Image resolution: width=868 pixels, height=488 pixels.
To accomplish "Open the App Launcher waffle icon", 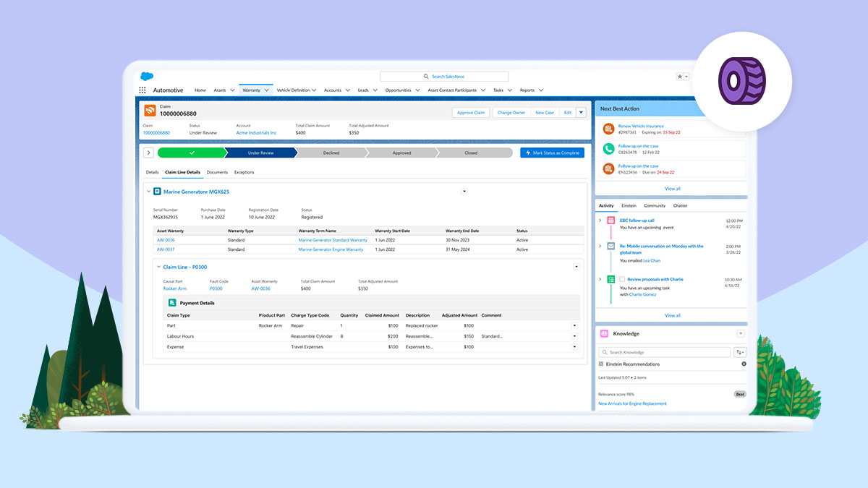I will [142, 90].
